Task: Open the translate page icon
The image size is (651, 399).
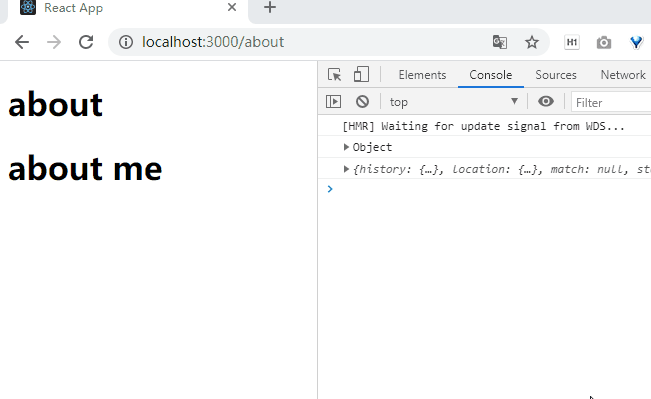Action: point(499,42)
